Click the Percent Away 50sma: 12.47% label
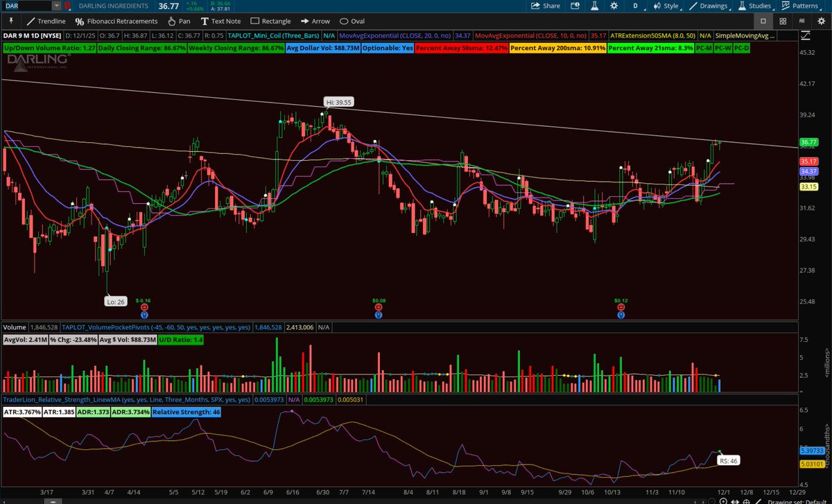The image size is (832, 504). tap(461, 49)
